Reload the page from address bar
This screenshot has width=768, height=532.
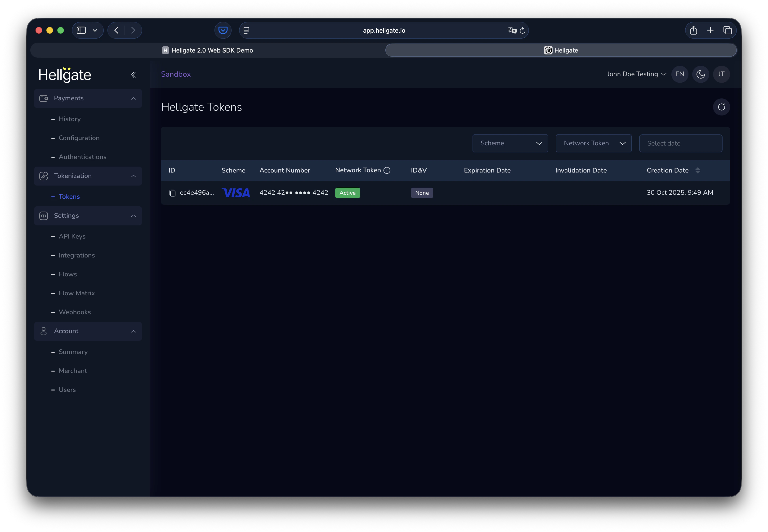[522, 30]
